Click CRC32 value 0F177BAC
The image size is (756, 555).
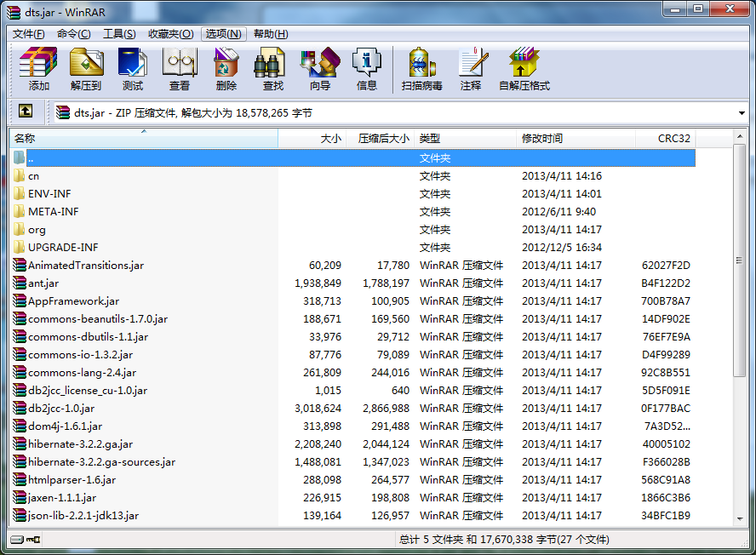666,408
